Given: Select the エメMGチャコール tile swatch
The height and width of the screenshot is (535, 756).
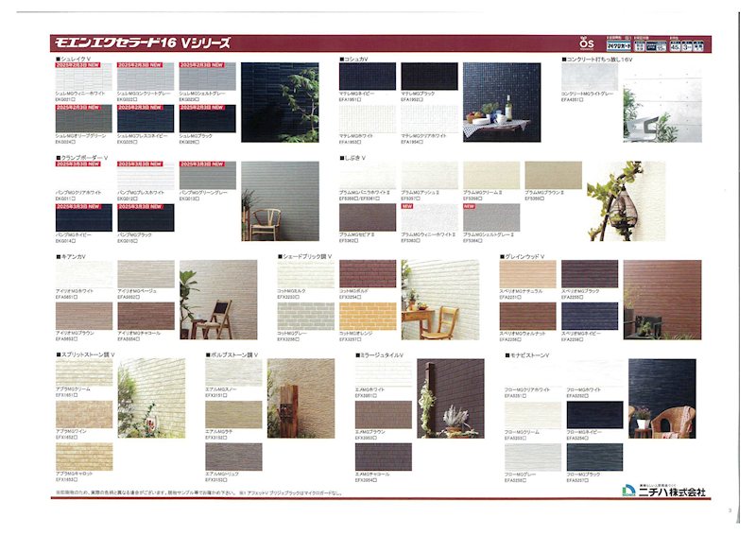Looking at the screenshot, I should point(384,457).
